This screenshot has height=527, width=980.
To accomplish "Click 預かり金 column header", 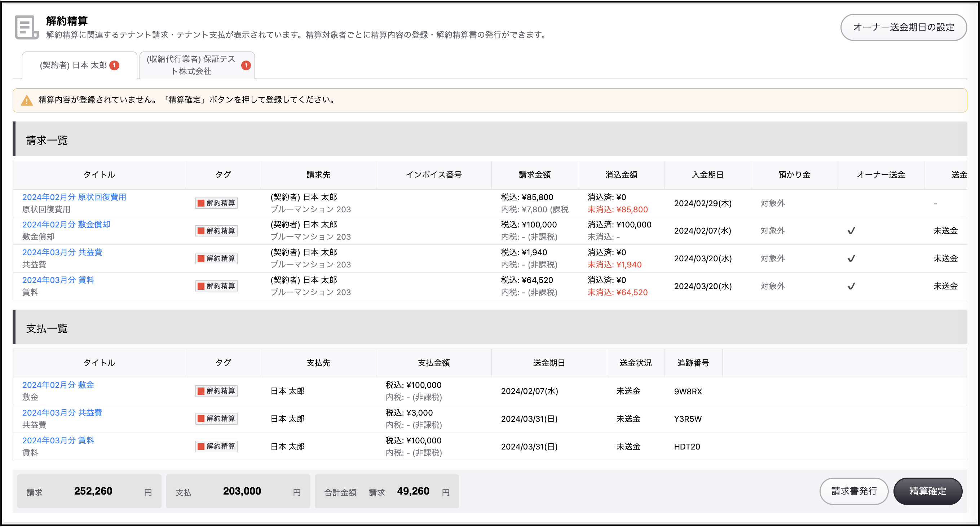I will click(794, 175).
